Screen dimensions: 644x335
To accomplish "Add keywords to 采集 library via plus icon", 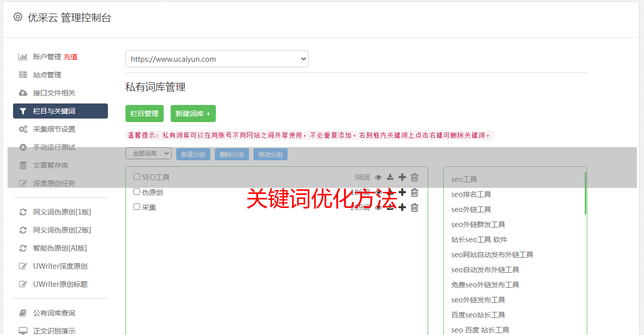I will pos(402,207).
